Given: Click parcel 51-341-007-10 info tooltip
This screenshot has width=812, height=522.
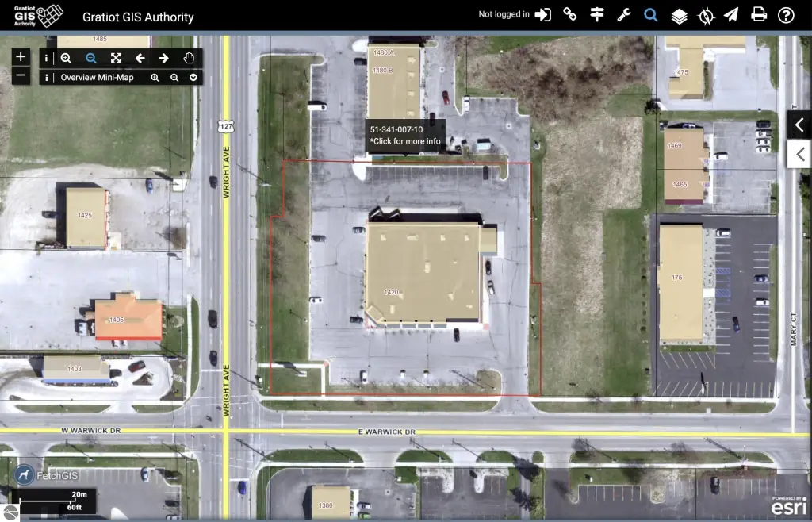Looking at the screenshot, I should (405, 135).
